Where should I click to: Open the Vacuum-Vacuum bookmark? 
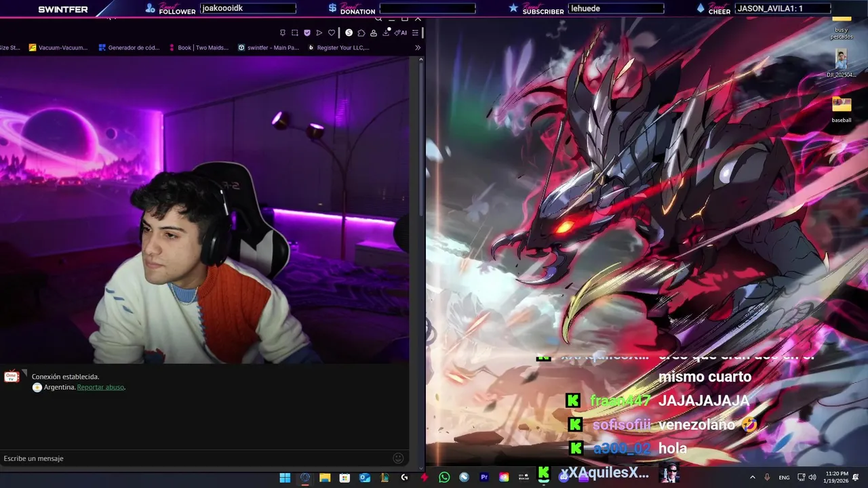click(58, 47)
